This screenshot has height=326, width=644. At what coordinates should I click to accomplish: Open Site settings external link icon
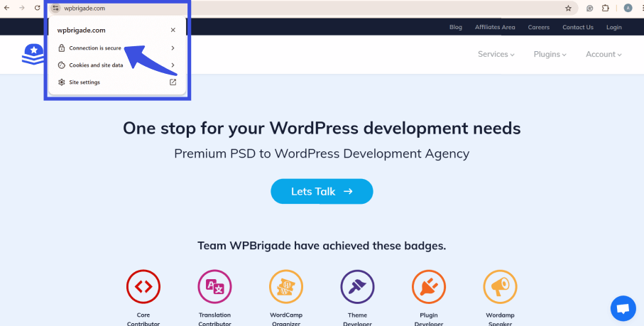[x=173, y=82]
